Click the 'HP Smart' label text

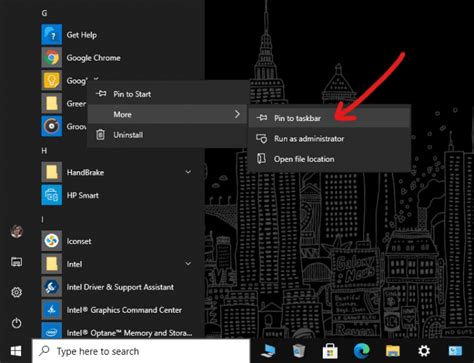(83, 195)
